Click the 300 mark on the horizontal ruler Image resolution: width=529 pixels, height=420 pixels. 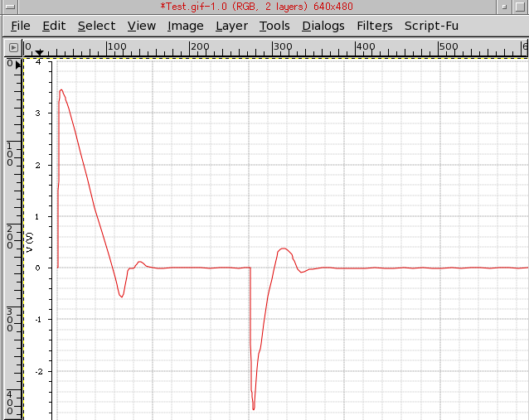(283, 46)
